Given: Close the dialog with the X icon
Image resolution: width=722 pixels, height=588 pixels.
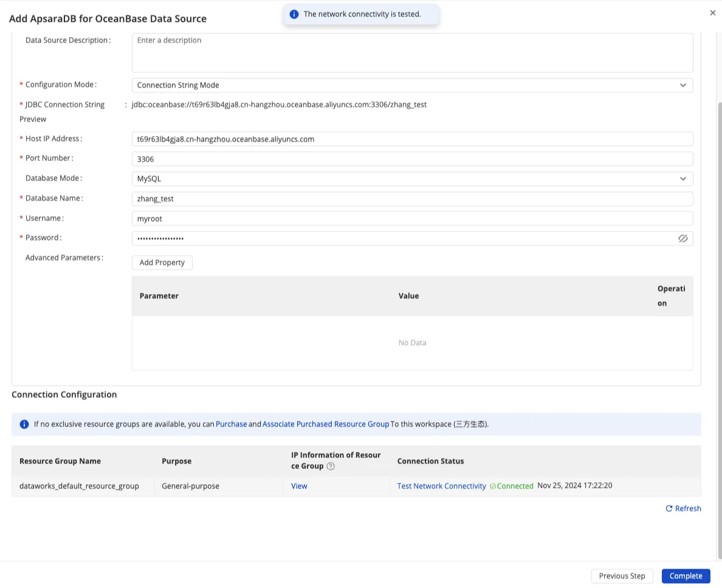Looking at the screenshot, I should (x=712, y=13).
